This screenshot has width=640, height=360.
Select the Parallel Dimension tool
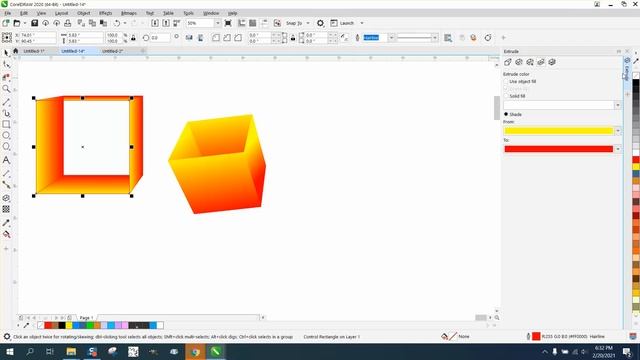pos(6,173)
